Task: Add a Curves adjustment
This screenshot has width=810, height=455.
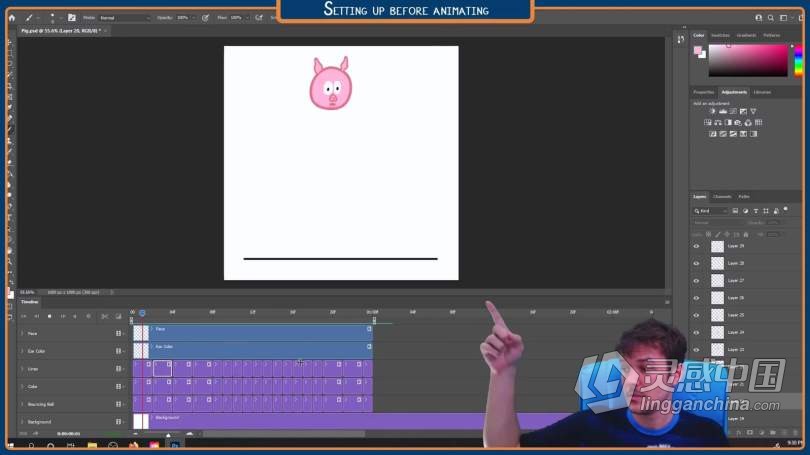Action: (733, 112)
